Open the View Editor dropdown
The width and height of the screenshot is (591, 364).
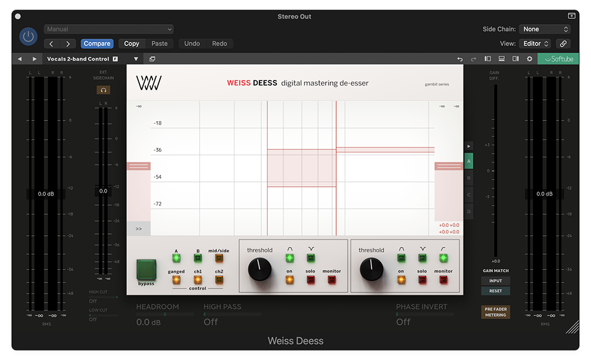coord(535,44)
